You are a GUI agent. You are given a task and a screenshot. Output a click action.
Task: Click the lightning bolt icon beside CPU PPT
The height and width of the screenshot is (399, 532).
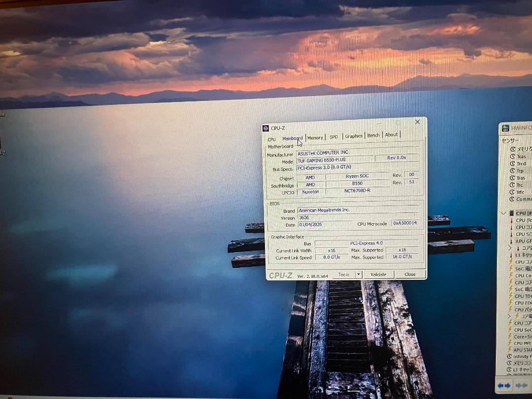(x=511, y=343)
